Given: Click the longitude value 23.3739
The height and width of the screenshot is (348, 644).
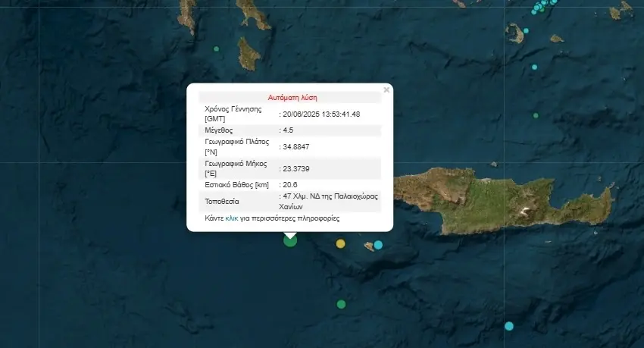Looking at the screenshot, I should pos(297,168).
